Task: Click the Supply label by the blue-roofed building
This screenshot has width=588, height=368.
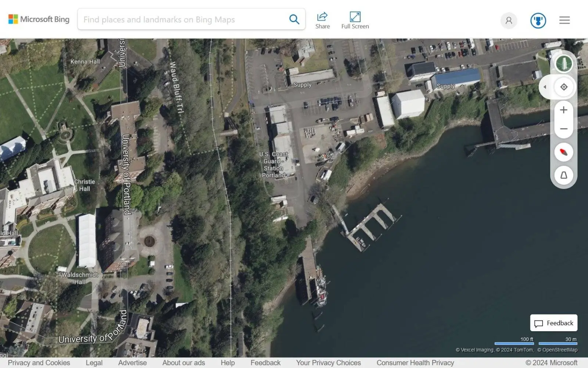Action: pyautogui.click(x=446, y=86)
